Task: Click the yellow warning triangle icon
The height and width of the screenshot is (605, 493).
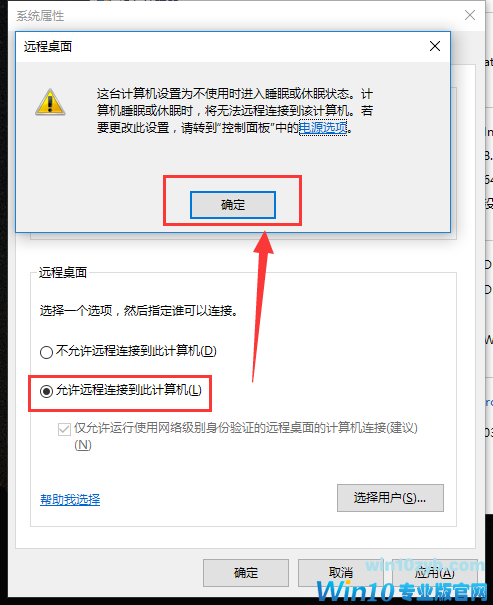Action: [50, 102]
